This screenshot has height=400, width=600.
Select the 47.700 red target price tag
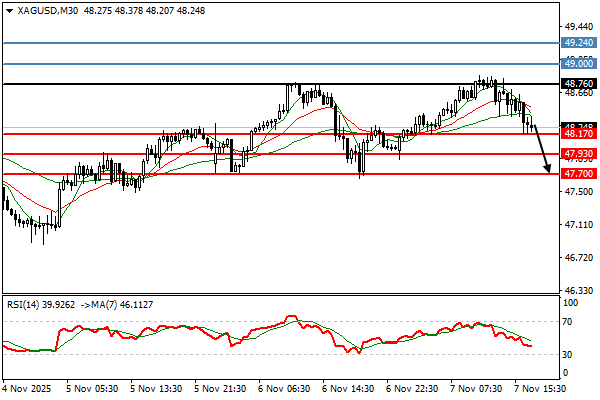(x=579, y=174)
